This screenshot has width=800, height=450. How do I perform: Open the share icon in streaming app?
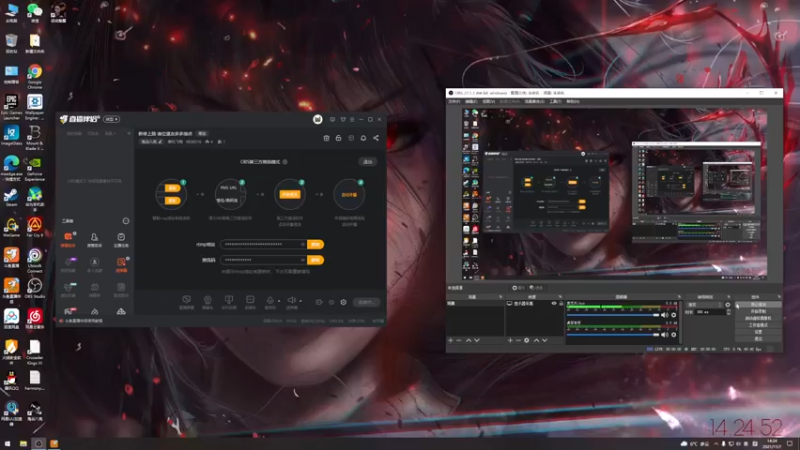tap(376, 138)
